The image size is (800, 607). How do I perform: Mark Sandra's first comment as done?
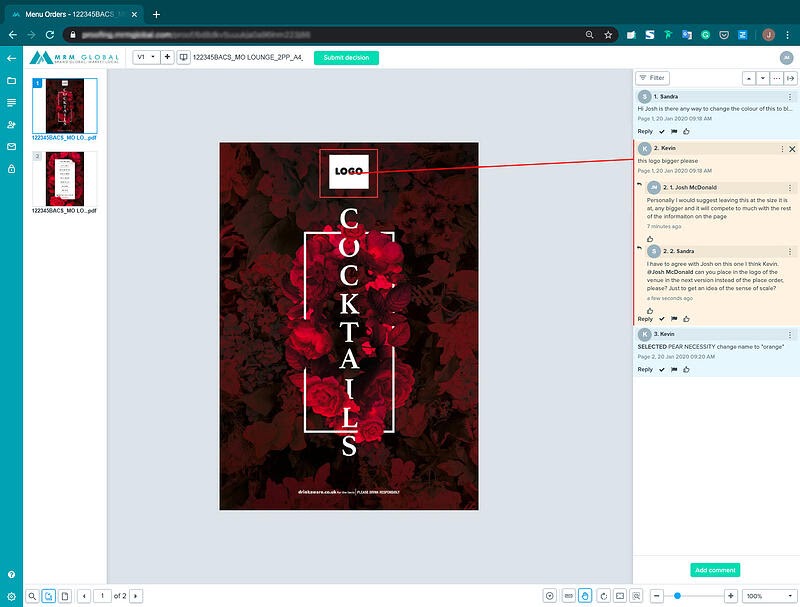[661, 131]
